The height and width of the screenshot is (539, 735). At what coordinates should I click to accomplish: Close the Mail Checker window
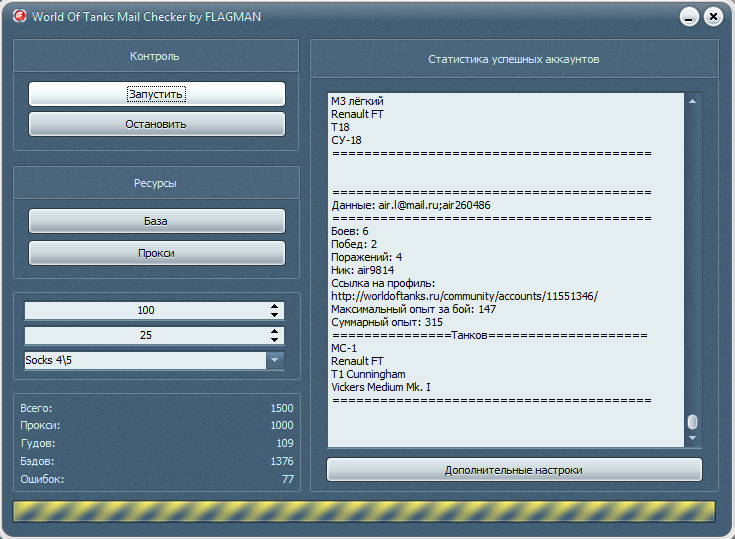(x=713, y=17)
